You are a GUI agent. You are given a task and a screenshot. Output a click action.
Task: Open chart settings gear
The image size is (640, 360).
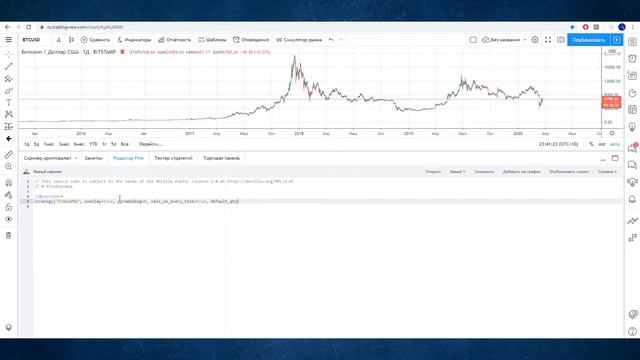[x=535, y=40]
